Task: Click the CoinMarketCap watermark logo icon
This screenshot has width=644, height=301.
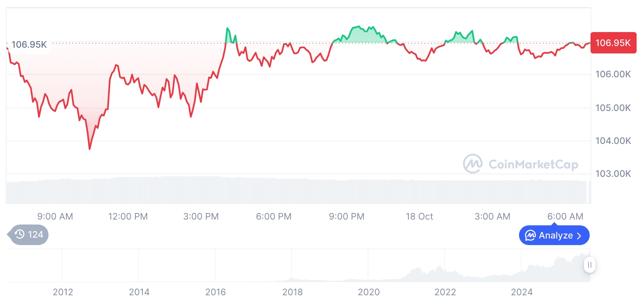Action: pyautogui.click(x=473, y=164)
